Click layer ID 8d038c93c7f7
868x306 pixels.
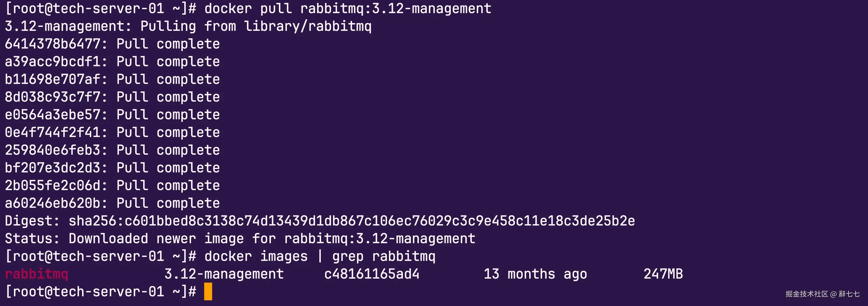click(x=52, y=97)
